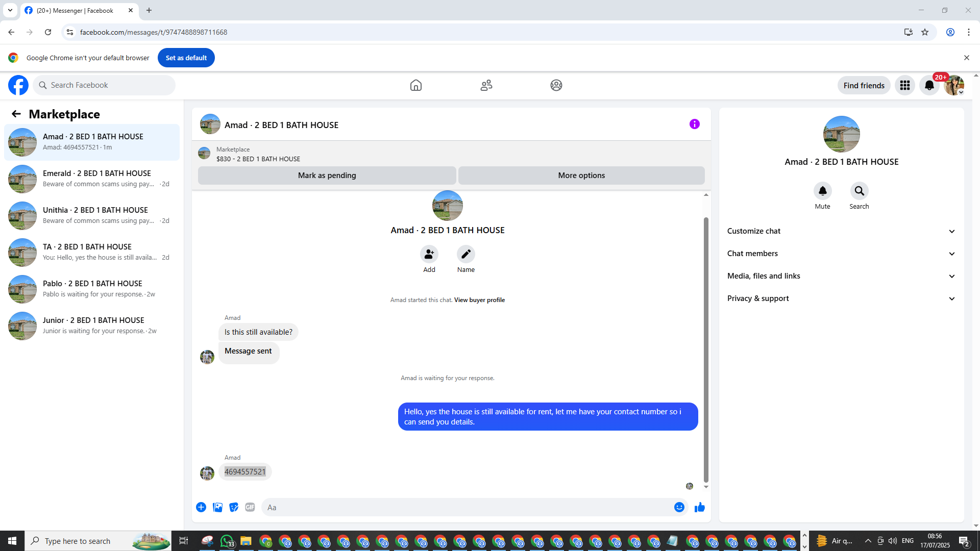Go back from Marketplace with the arrow
This screenshot has height=551, width=980.
[16, 114]
